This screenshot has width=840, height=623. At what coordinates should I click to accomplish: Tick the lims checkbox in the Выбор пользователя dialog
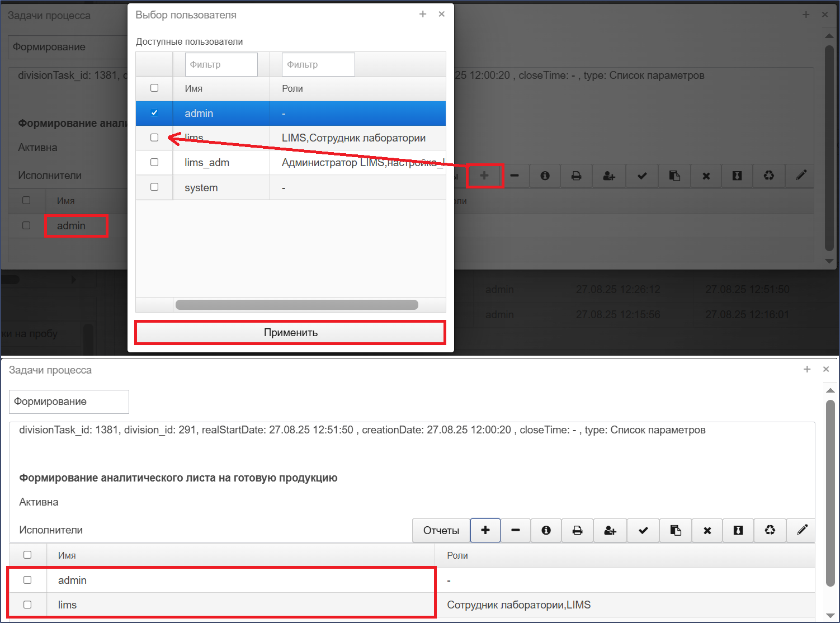[154, 138]
